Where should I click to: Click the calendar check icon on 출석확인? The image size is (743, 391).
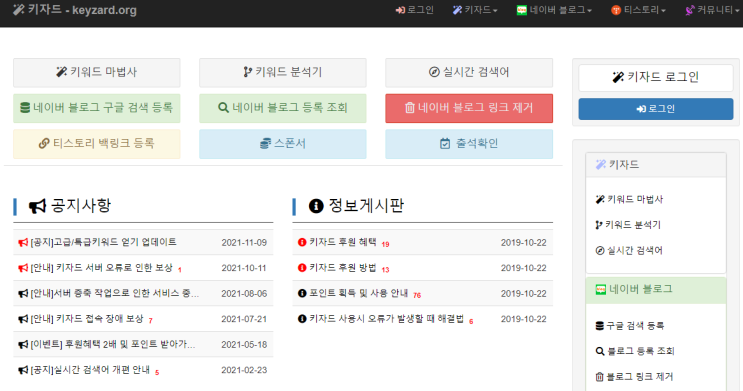pyautogui.click(x=445, y=143)
